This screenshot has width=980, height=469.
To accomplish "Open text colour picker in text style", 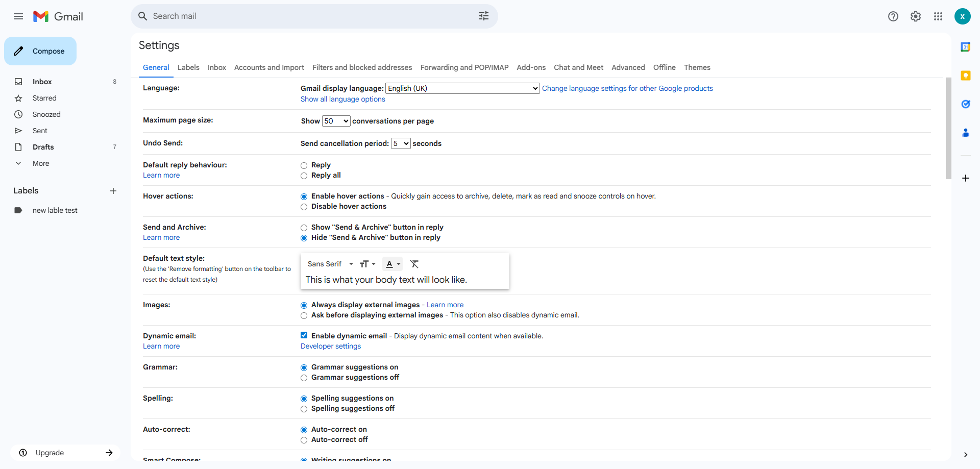I will 393,264.
